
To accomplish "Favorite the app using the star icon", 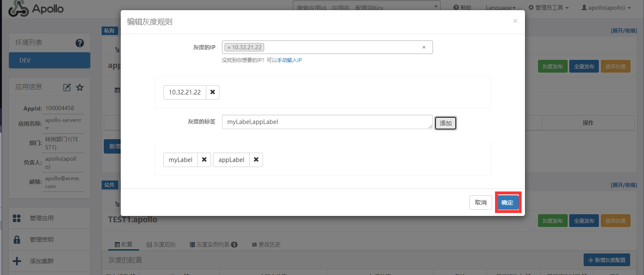I will tap(81, 86).
